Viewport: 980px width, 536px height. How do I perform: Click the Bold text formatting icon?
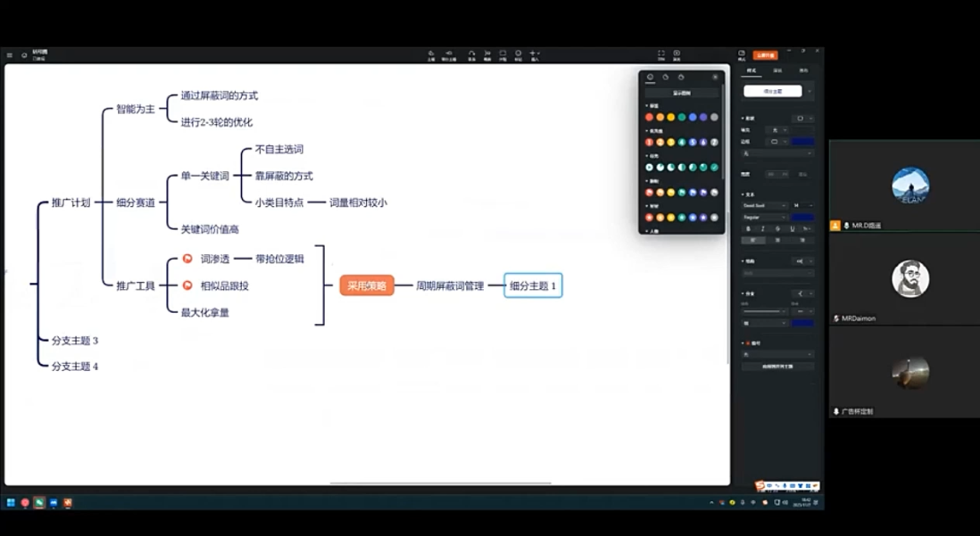tap(749, 228)
